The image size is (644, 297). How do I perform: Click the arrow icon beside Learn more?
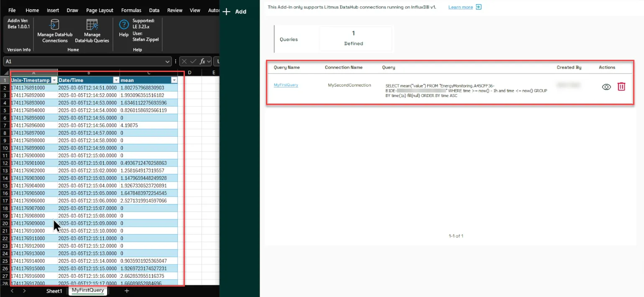(x=478, y=7)
